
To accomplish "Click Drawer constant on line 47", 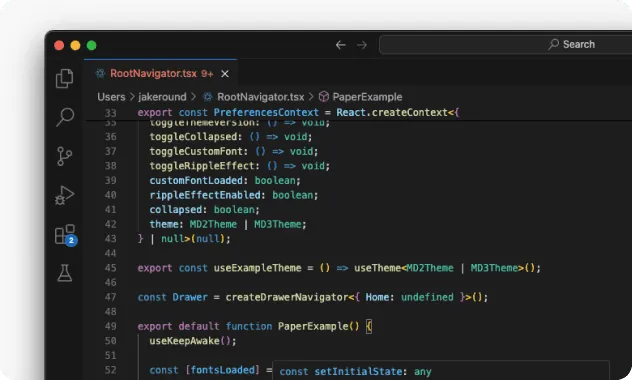I will click(x=190, y=297).
